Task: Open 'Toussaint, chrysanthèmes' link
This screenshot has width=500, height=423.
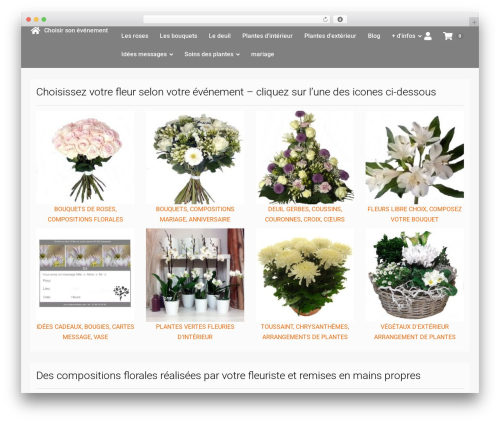Action: click(x=305, y=332)
